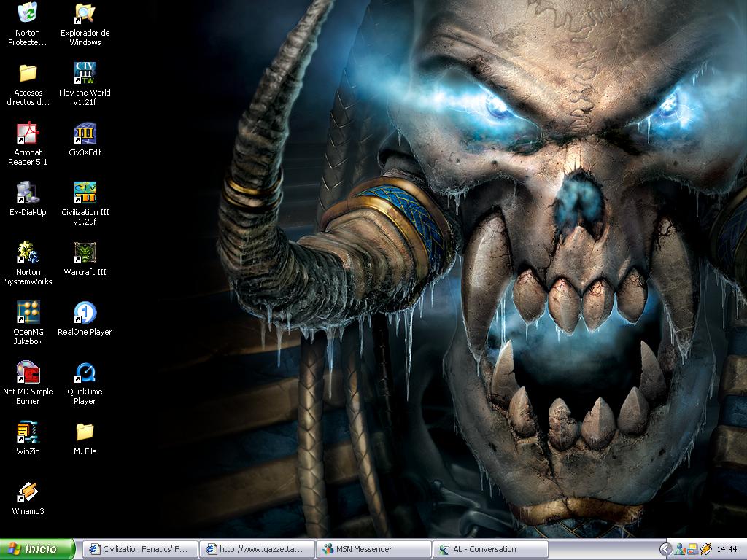The width and height of the screenshot is (747, 560).
Task: Select the Civ3XEdit shortcut icon
Action: coord(85,133)
